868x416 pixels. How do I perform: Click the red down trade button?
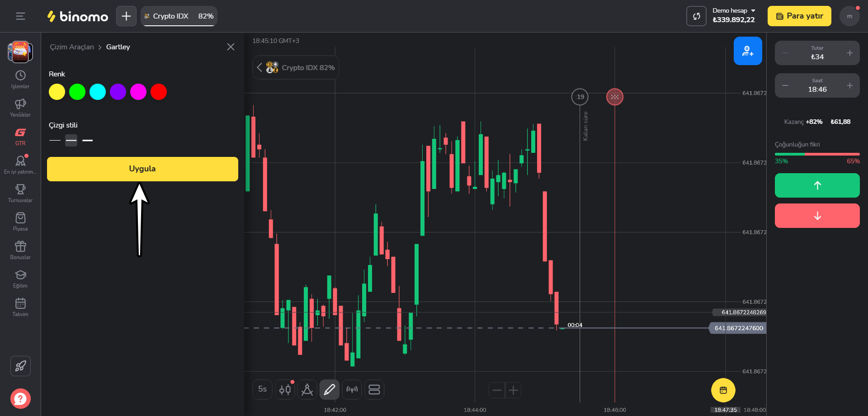click(817, 216)
